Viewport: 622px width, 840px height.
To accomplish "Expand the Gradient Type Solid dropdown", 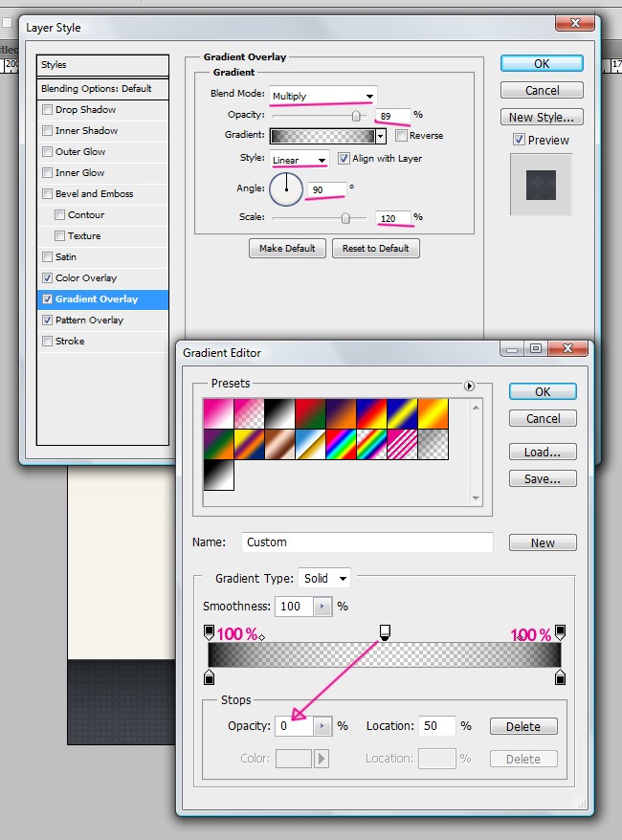I will coord(324,578).
